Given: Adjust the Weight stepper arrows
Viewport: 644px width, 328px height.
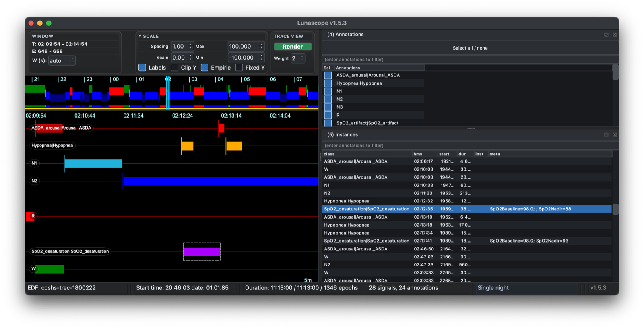Looking at the screenshot, I should (x=302, y=58).
